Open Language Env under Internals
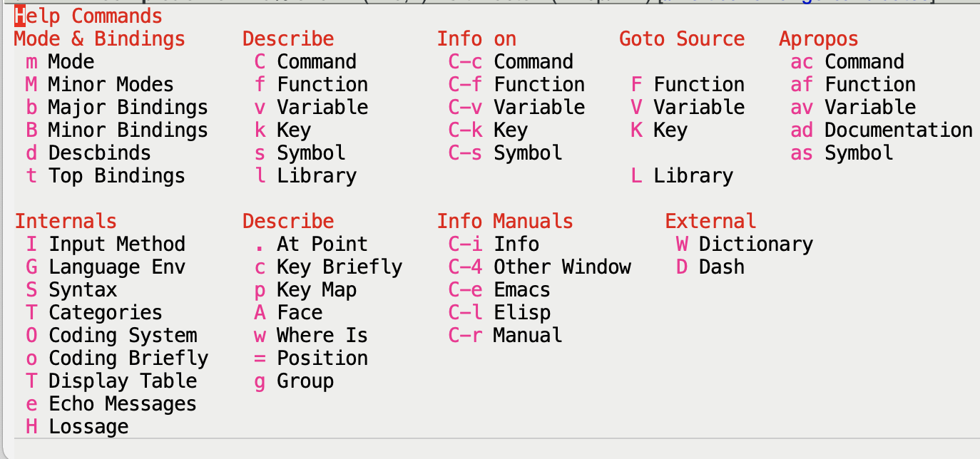The height and width of the screenshot is (459, 980). (x=116, y=267)
